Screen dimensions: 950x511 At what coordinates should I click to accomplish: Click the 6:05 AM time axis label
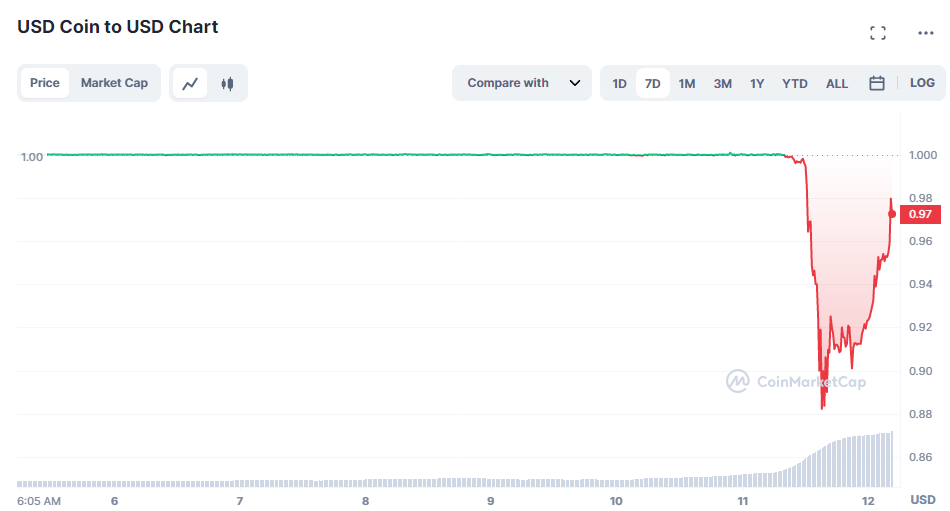[x=39, y=501]
